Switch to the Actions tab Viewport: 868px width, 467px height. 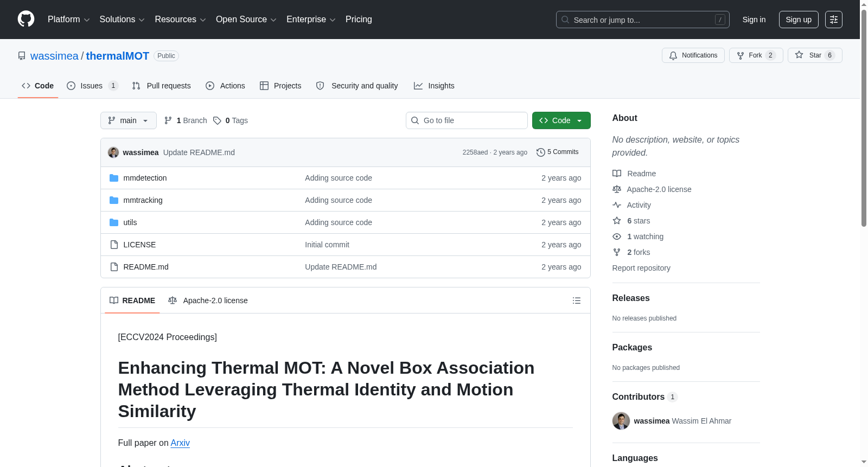(x=226, y=86)
